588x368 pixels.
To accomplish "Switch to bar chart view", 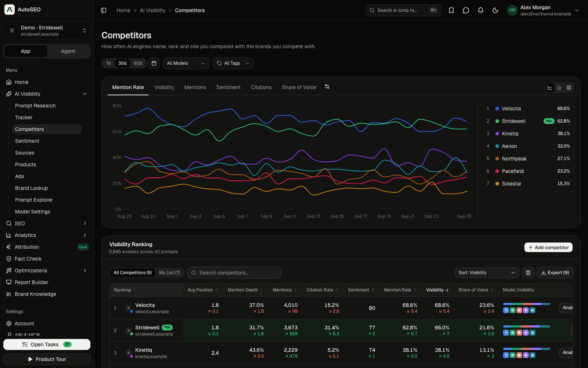I will point(559,88).
